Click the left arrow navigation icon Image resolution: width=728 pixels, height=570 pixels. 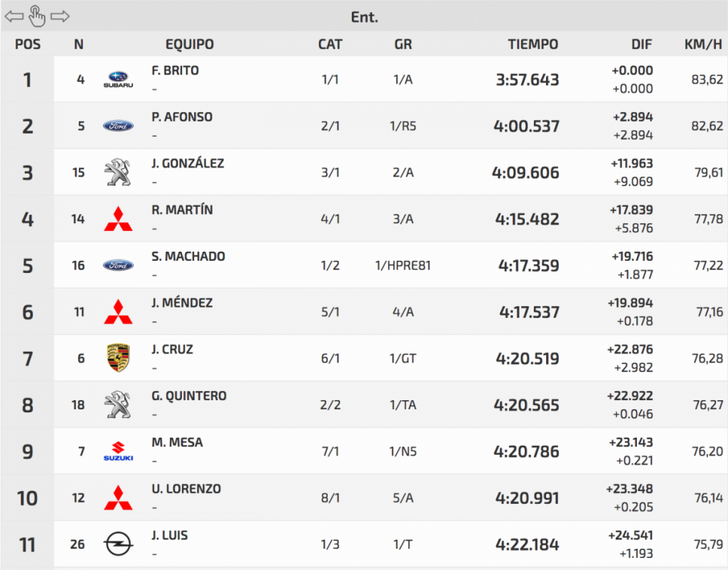pos(14,16)
